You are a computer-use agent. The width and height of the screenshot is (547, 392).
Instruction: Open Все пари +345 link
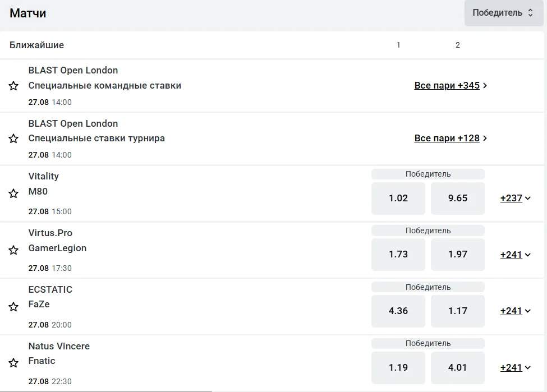(x=451, y=85)
